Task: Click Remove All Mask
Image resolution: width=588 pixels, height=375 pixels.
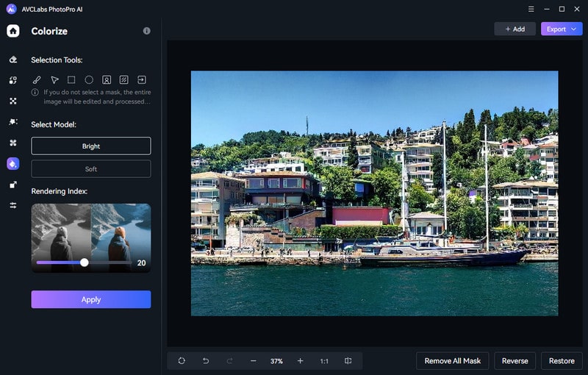Action: (453, 361)
